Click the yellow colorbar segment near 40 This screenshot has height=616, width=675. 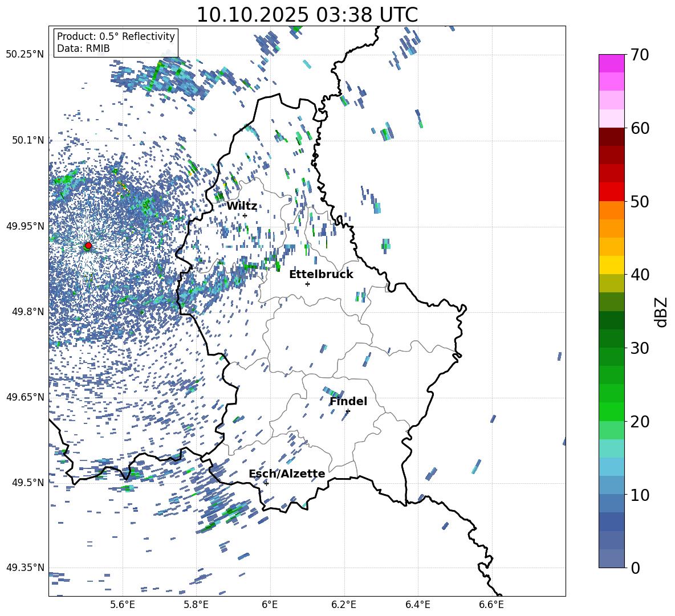point(612,265)
